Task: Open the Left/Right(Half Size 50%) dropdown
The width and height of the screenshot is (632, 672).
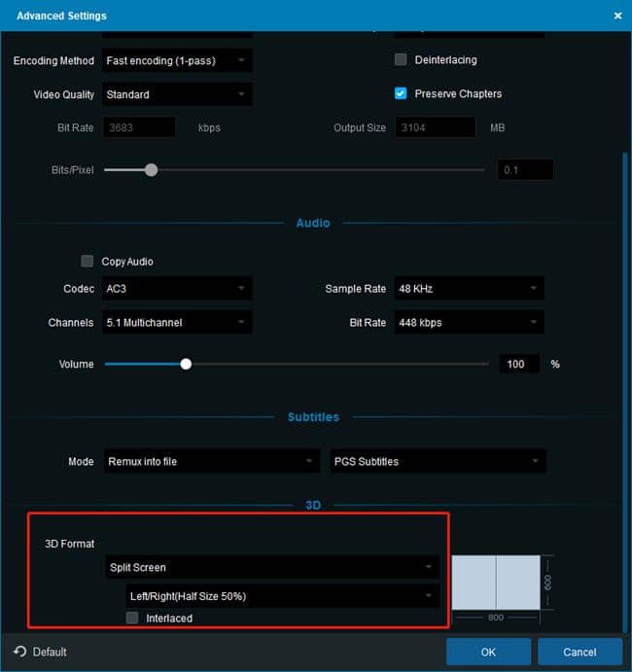Action: coord(283,596)
